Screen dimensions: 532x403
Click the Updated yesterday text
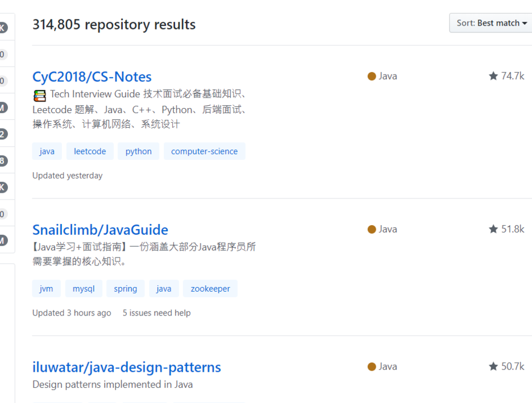pyautogui.click(x=68, y=176)
